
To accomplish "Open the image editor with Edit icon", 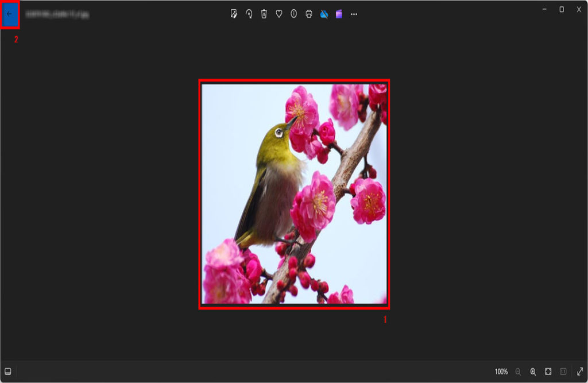I will click(234, 14).
